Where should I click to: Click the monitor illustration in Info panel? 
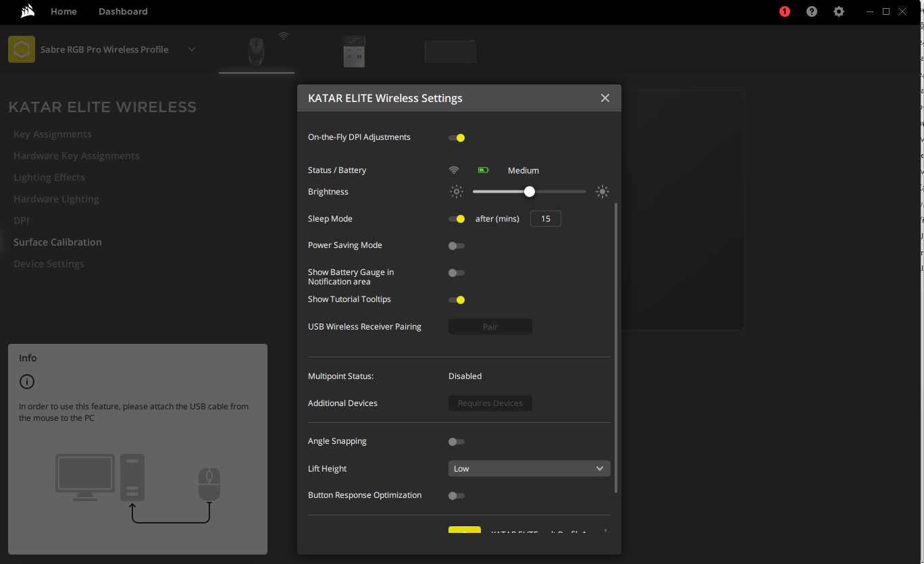(86, 477)
